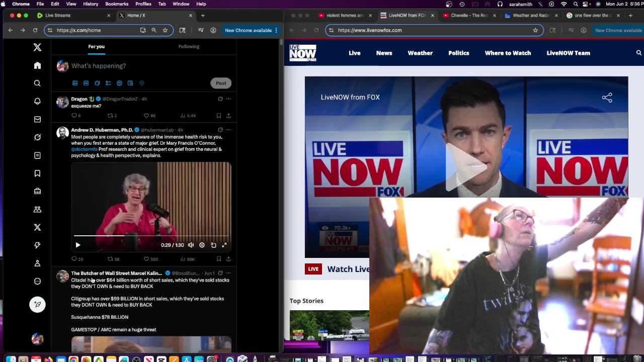This screenshot has width=644, height=362.
Task: Open Premium X icon in sidebar
Action: tap(37, 227)
